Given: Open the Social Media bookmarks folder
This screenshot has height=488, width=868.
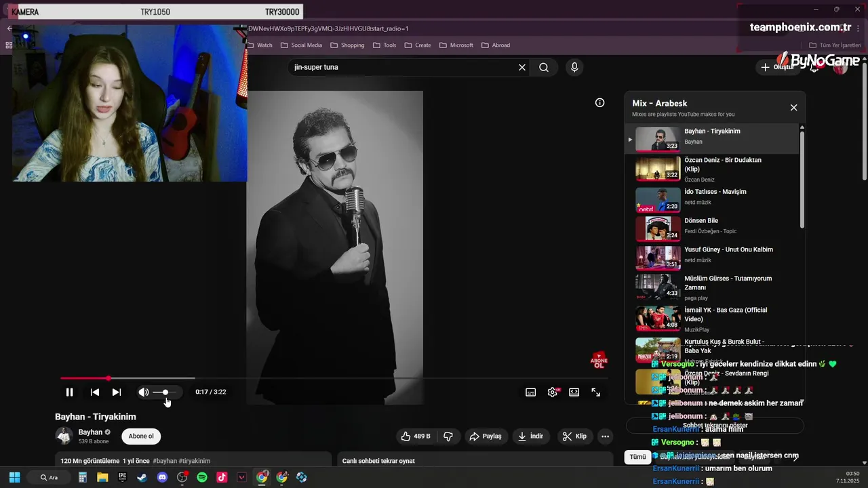Looking at the screenshot, I should [x=301, y=45].
